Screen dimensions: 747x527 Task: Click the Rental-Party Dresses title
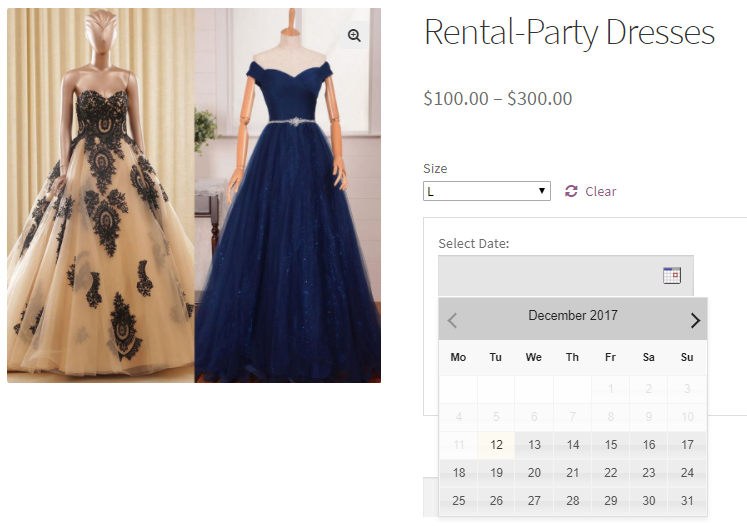click(x=569, y=32)
